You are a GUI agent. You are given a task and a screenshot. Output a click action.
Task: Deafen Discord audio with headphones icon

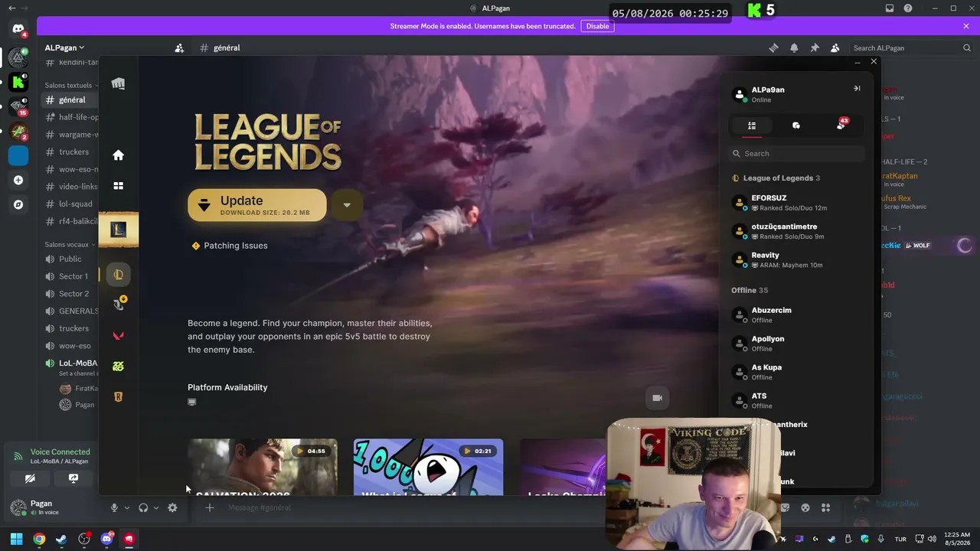(143, 508)
